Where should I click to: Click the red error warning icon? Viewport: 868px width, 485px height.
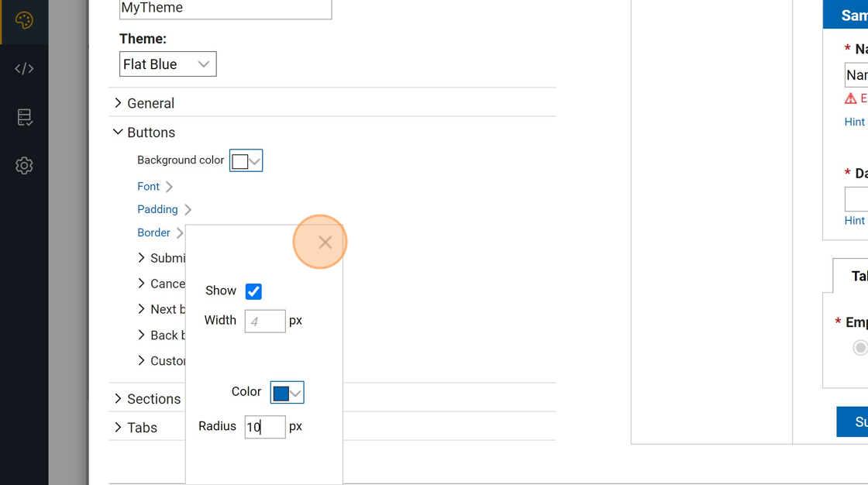click(850, 98)
